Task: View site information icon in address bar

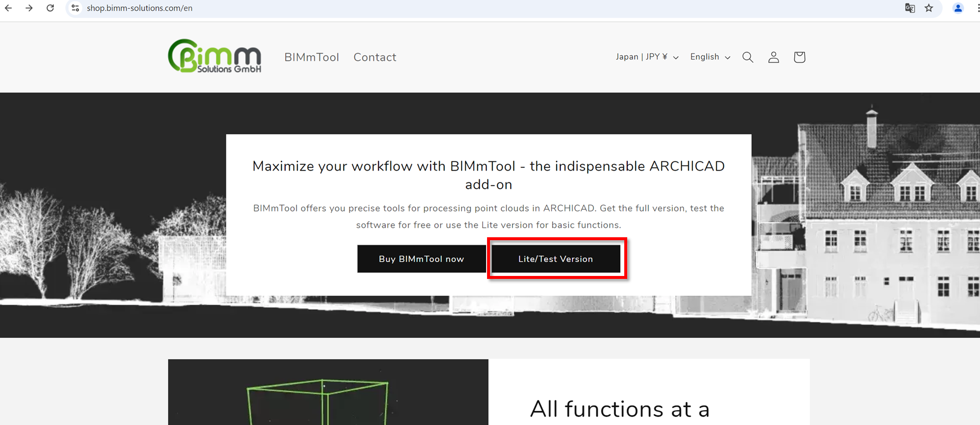Action: (75, 8)
